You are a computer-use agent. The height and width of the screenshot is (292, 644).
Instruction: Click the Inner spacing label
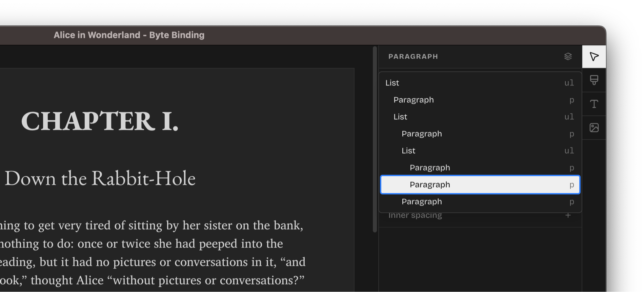coord(415,215)
